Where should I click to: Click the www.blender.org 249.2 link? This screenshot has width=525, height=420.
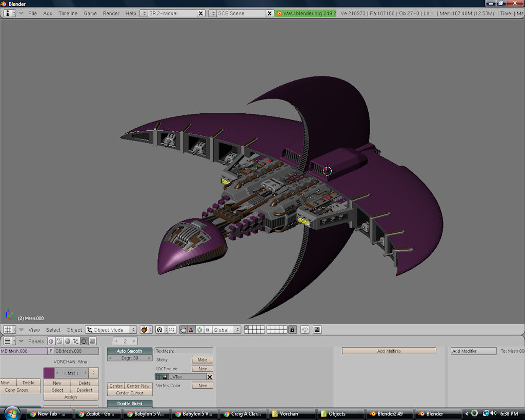[306, 13]
